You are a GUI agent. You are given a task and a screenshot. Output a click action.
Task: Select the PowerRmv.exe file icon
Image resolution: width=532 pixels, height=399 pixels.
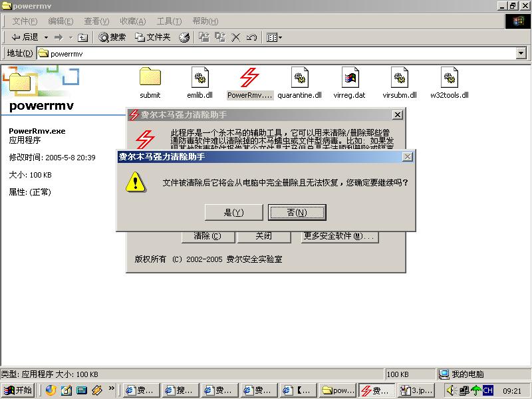(x=250, y=82)
